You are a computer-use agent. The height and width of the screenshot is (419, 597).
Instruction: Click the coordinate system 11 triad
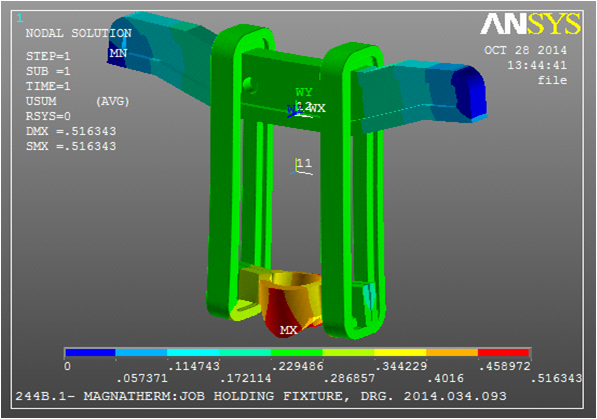point(303,166)
